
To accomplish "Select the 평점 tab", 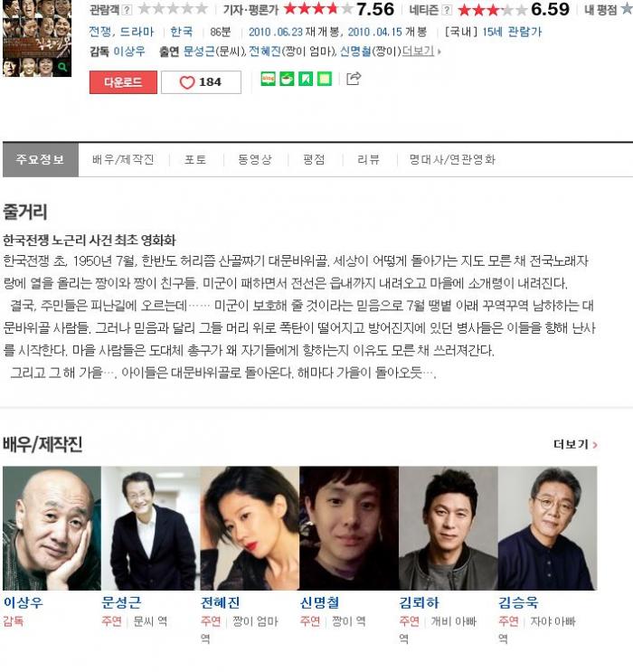I will 314,159.
